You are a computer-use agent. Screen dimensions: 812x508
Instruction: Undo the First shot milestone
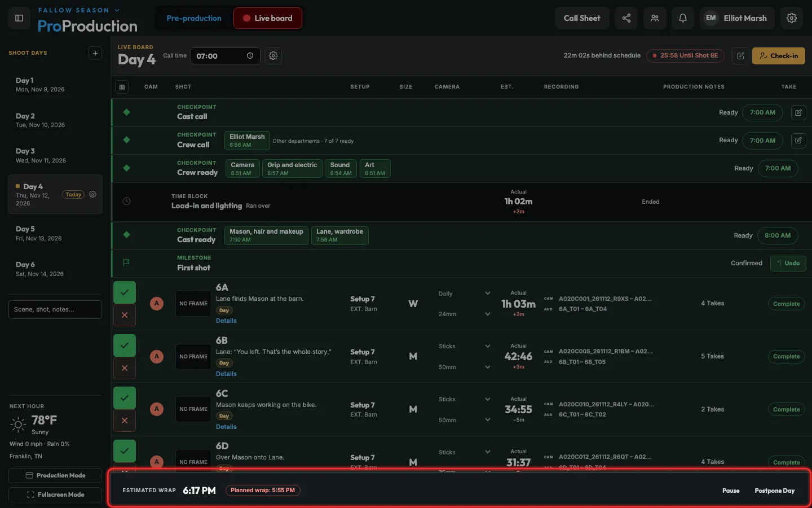point(788,263)
